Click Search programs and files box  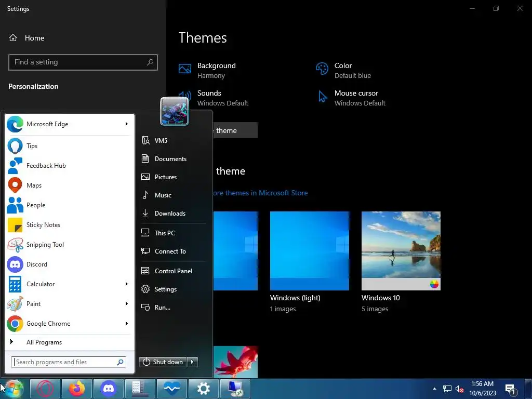click(69, 362)
